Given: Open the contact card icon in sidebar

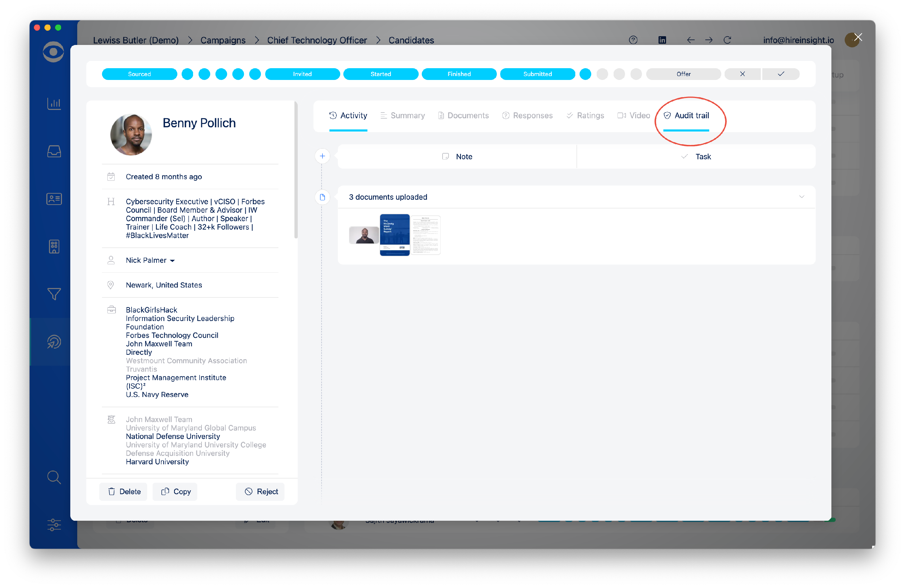Looking at the screenshot, I should coord(54,199).
